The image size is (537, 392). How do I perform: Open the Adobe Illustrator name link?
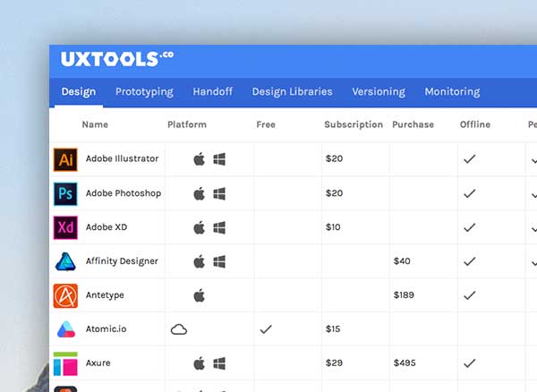click(x=122, y=158)
